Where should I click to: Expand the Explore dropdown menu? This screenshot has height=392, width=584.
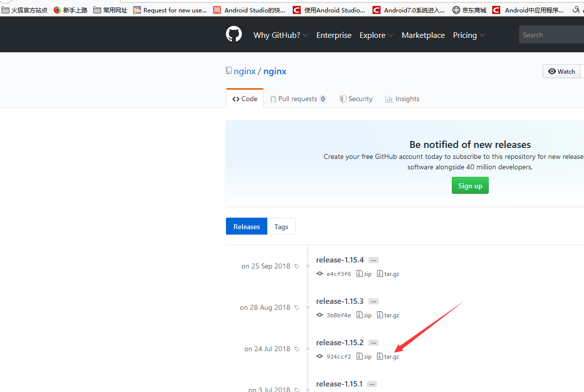376,35
